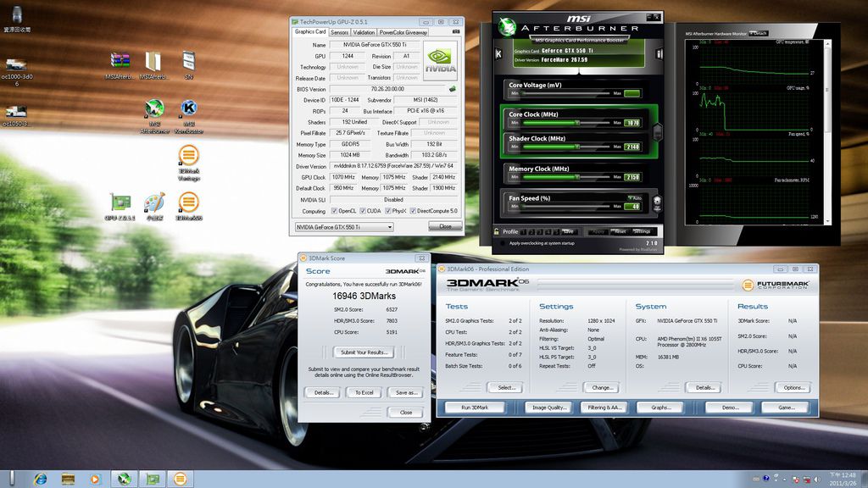Adjust the Core Clock slider handle
This screenshot has height=488, width=868.
coord(576,123)
